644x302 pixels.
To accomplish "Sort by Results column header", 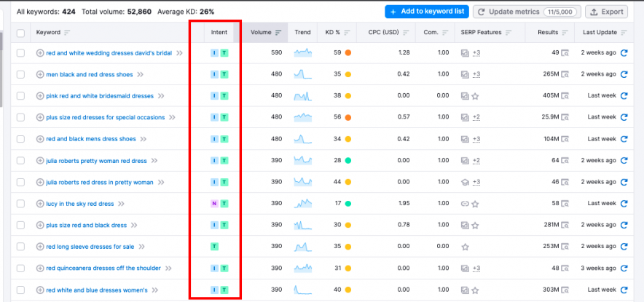I will pos(552,33).
